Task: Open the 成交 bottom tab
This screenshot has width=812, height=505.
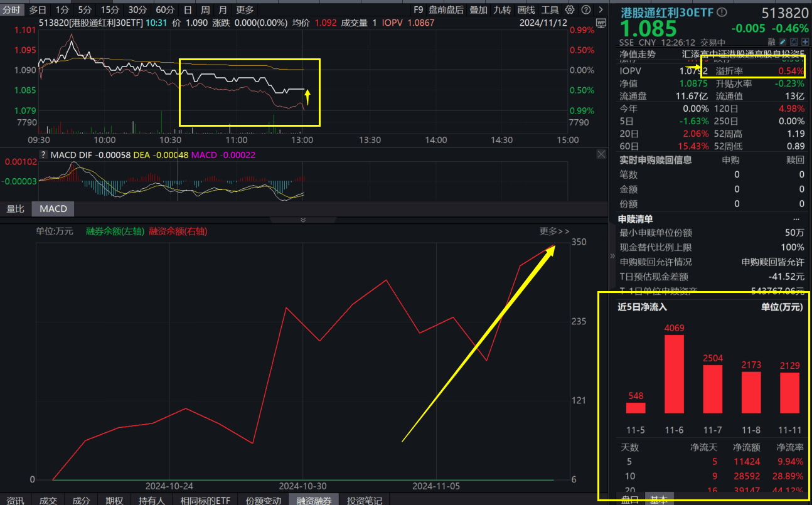Action: click(x=48, y=500)
